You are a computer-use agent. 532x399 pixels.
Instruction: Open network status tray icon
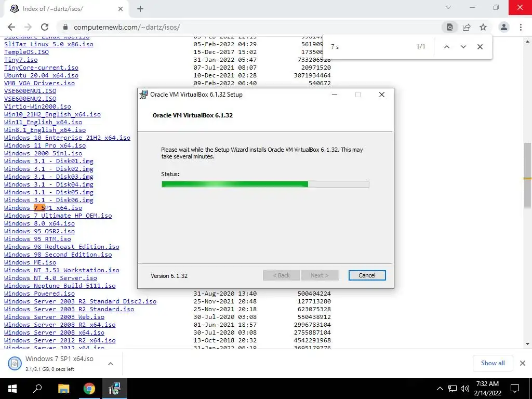(453, 389)
